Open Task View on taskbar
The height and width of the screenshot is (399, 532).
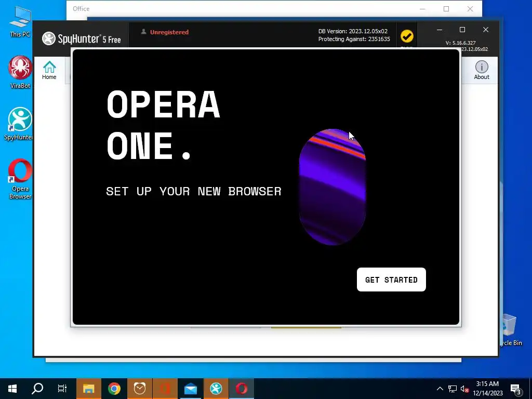[x=62, y=389]
